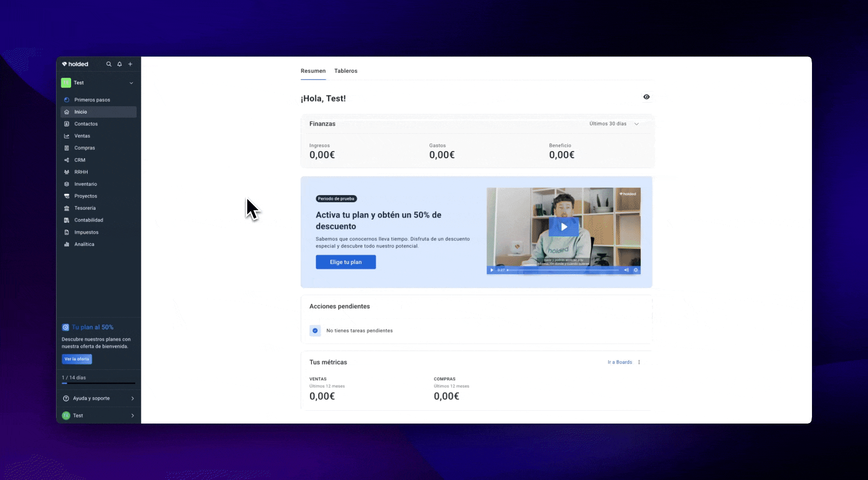Follow the Ir a Boards link
Screen dimensions: 868x480
pos(619,362)
